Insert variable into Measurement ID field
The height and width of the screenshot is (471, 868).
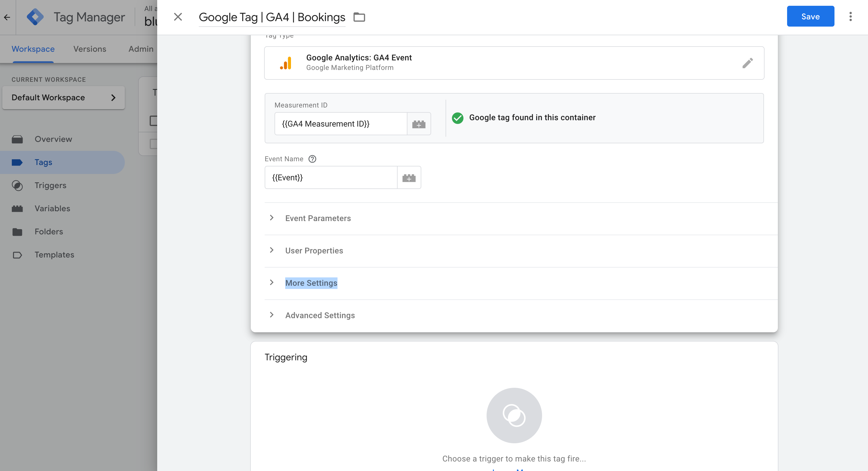tap(418, 124)
